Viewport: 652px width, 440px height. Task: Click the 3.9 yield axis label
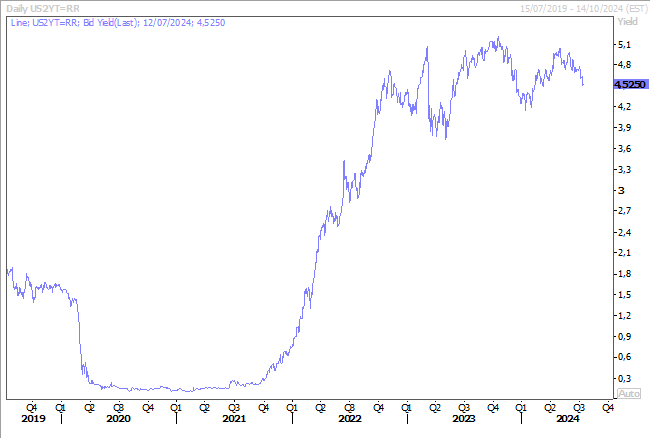pos(626,128)
